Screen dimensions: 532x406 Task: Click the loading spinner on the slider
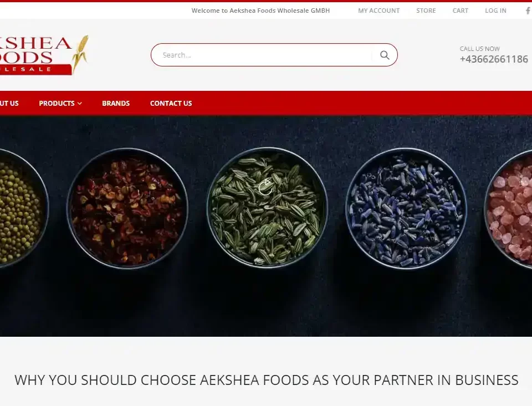tap(265, 187)
